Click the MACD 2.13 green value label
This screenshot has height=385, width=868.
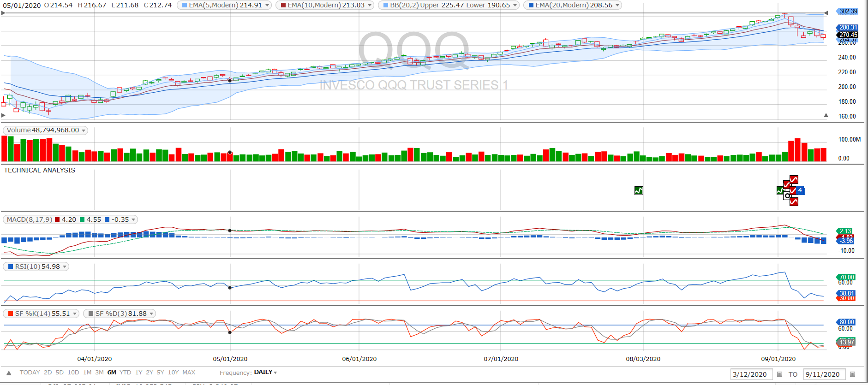click(845, 231)
